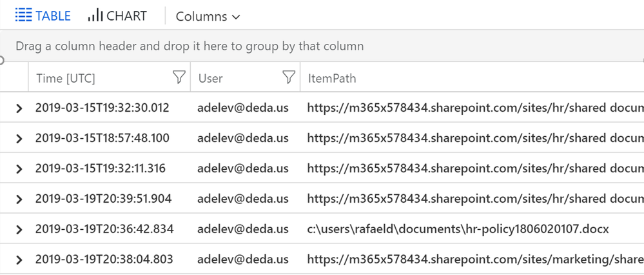Click the Time [UTC] column filter icon
644x275 pixels.
(179, 78)
